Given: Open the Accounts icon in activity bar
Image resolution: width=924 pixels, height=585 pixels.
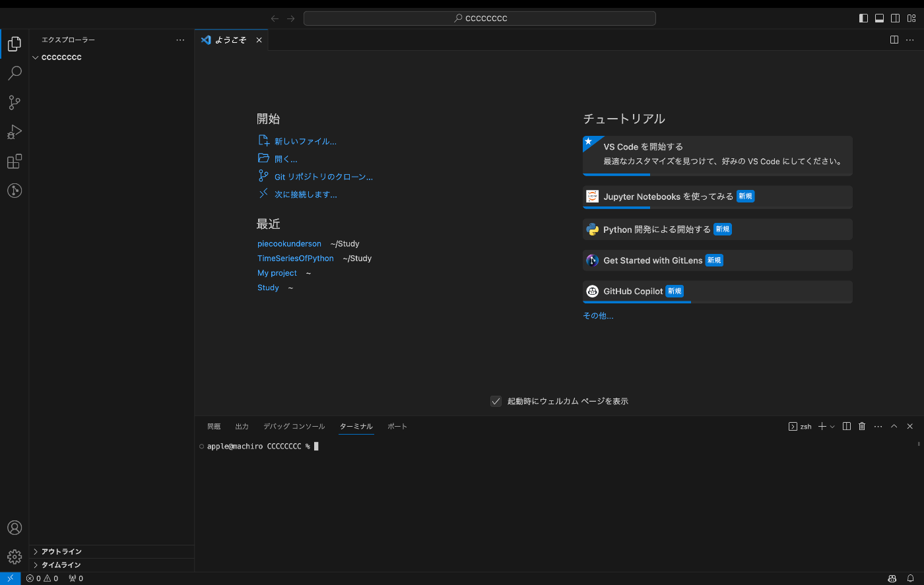Looking at the screenshot, I should coord(15,528).
